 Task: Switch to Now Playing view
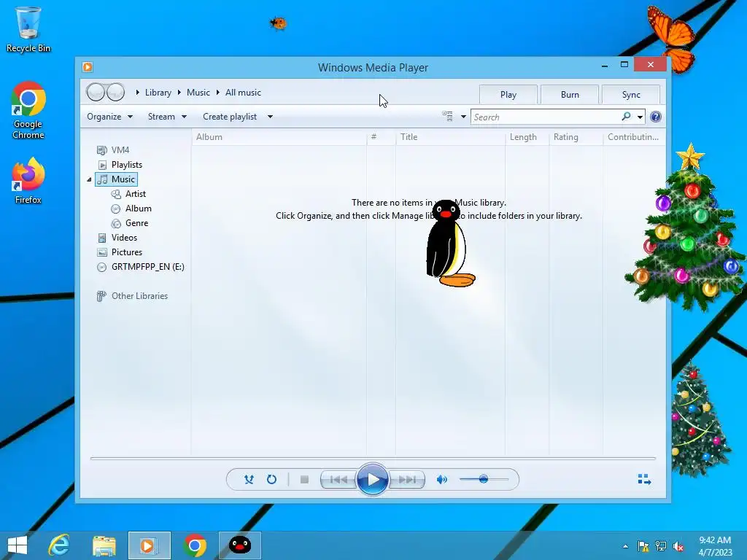click(x=644, y=479)
